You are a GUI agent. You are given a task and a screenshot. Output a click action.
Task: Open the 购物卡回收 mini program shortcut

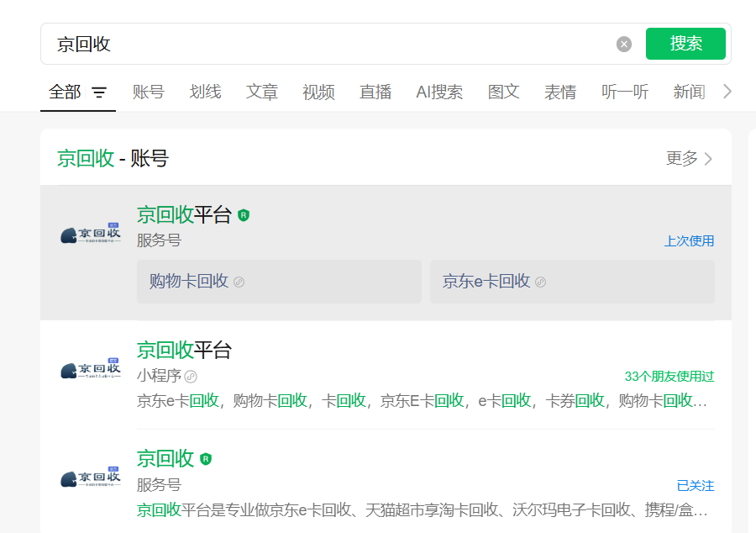coord(279,281)
